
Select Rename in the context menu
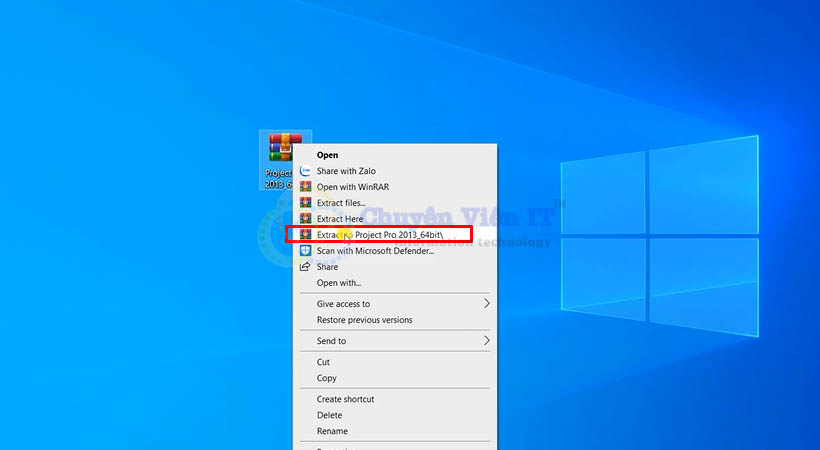tap(332, 431)
